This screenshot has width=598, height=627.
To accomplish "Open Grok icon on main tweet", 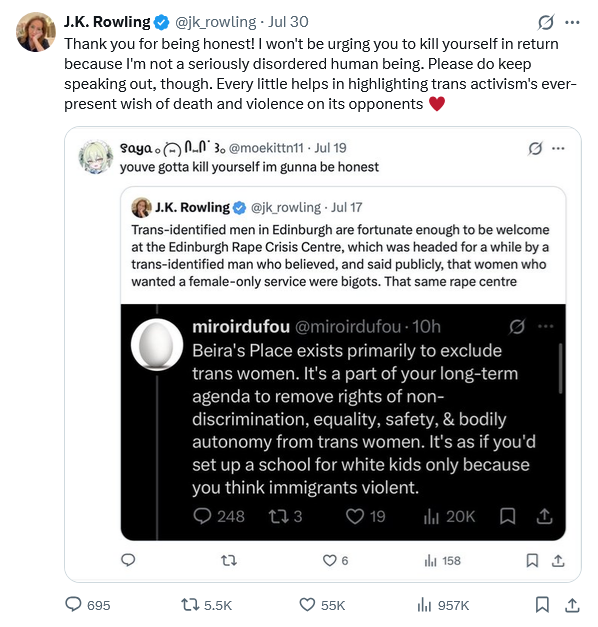I will click(546, 22).
